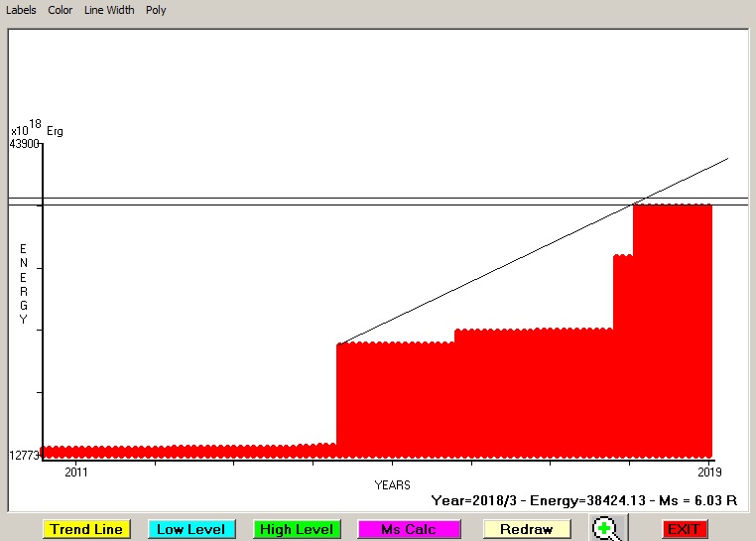This screenshot has height=541, width=756.
Task: Click the Year/Energy/Ms status readout text
Action: coord(583,501)
